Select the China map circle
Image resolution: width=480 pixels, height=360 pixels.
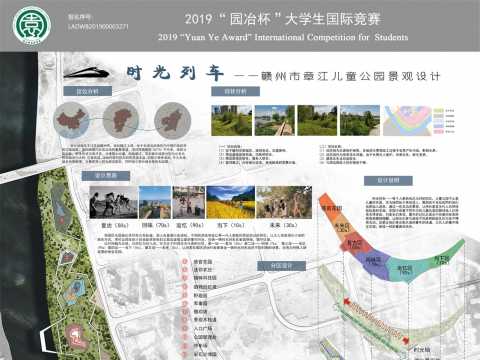coord(71,120)
